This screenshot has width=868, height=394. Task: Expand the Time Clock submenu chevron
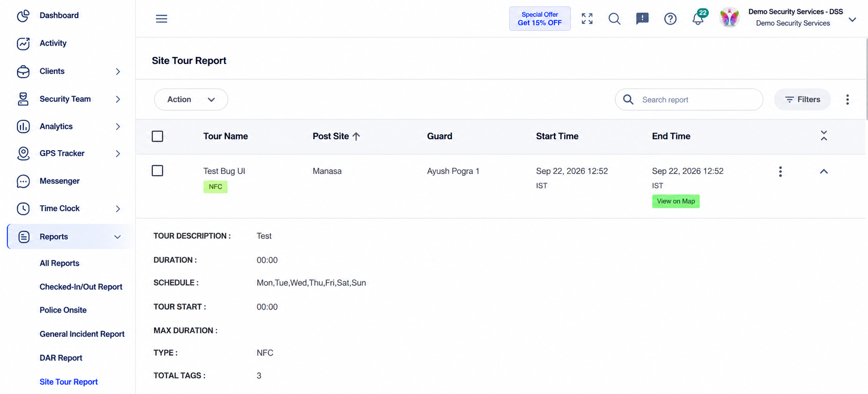click(x=118, y=209)
